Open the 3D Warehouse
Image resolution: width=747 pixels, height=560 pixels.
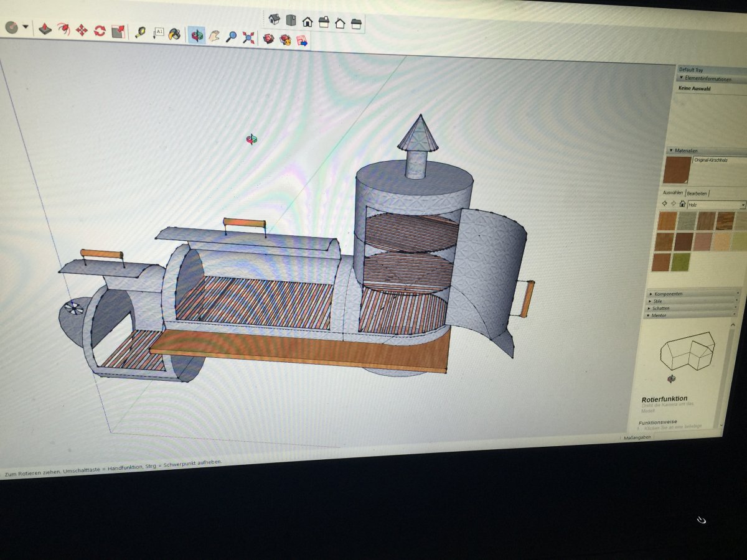tap(269, 39)
